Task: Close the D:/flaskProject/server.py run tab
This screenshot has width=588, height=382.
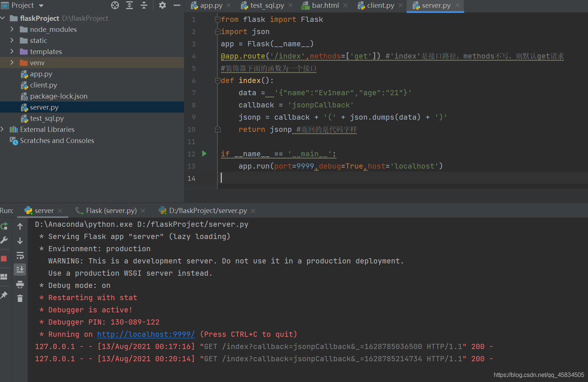Action: (x=253, y=211)
